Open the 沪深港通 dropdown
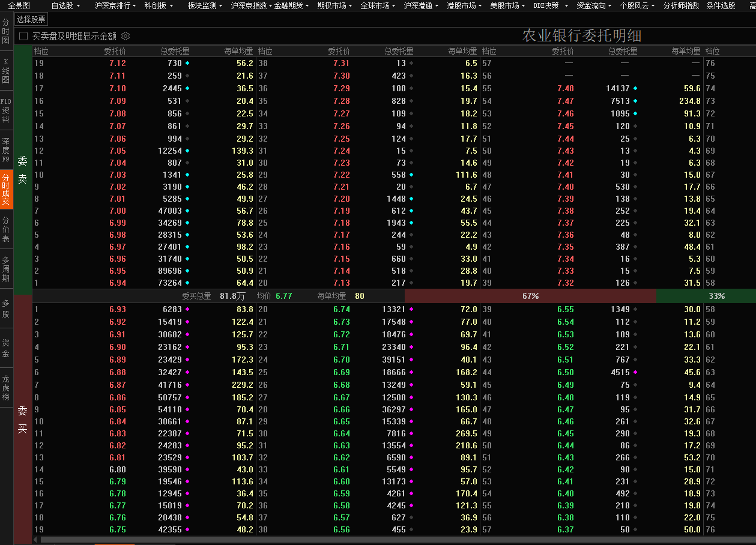This screenshot has height=545, width=756. click(422, 5)
